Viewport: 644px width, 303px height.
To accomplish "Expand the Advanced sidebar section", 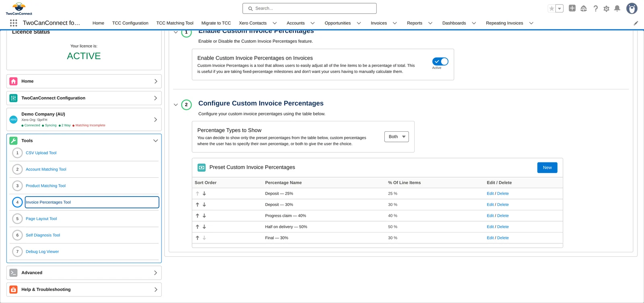I will [x=155, y=273].
